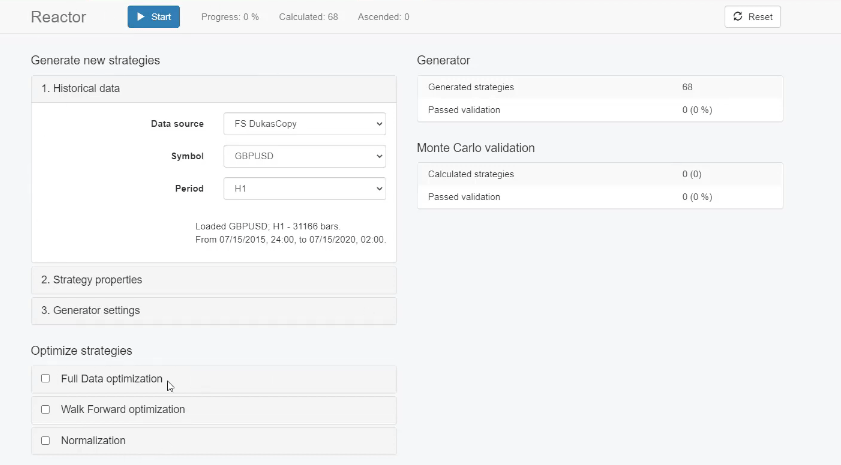Open the Data source dropdown
The image size is (841, 465).
click(x=304, y=124)
